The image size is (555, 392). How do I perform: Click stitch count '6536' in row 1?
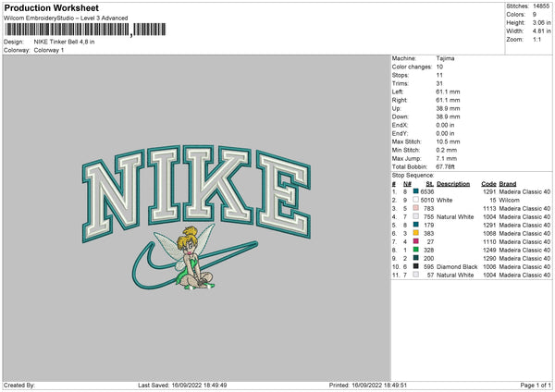[427, 191]
